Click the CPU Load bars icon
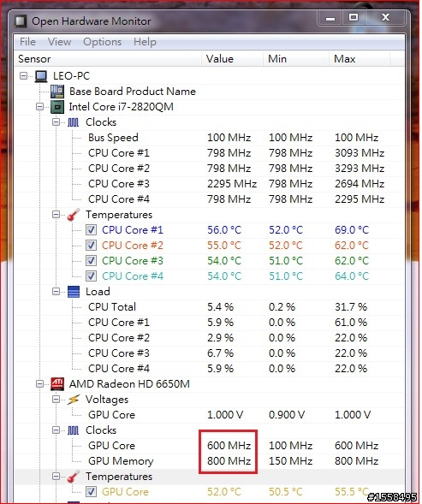Image resolution: width=422 pixels, height=504 pixels. (x=74, y=292)
